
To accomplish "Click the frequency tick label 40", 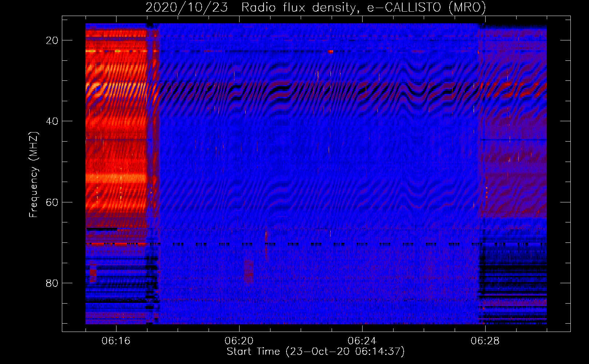I will pyautogui.click(x=52, y=121).
